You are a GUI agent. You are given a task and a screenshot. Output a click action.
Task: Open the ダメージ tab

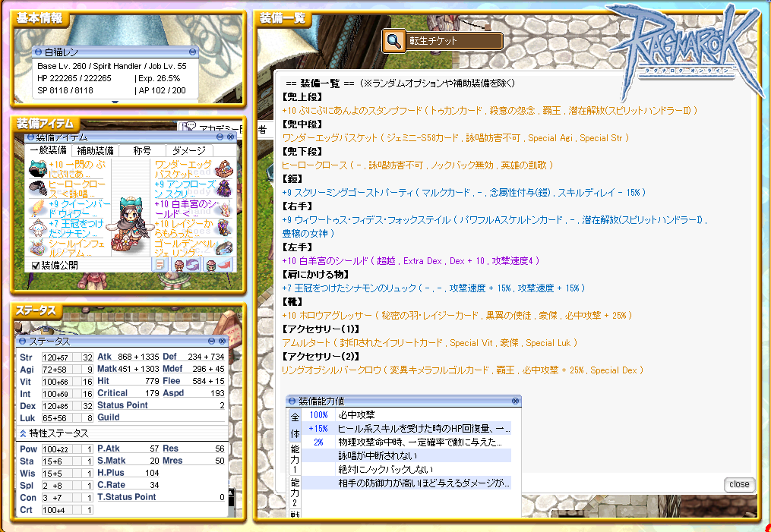click(x=188, y=150)
